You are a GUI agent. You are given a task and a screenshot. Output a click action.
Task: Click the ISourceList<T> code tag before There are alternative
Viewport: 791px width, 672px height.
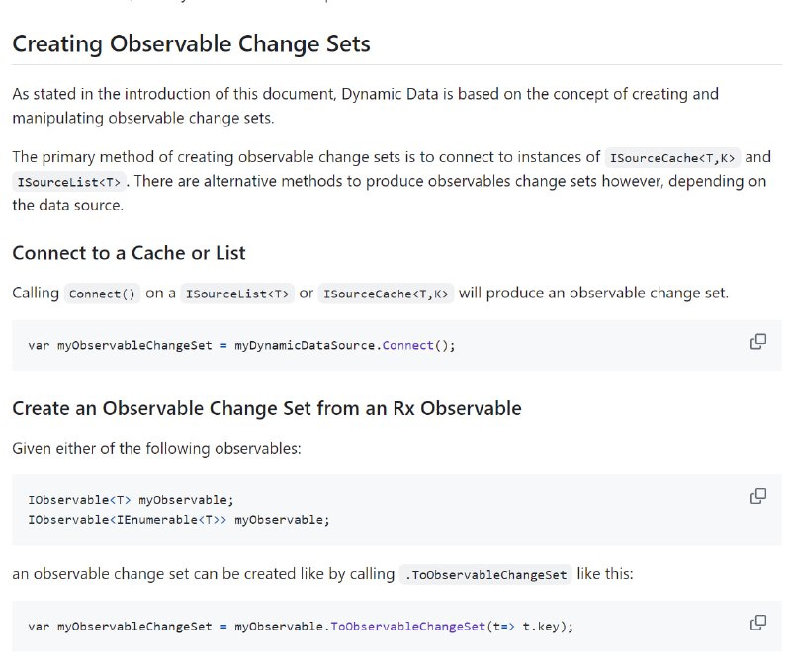point(68,182)
